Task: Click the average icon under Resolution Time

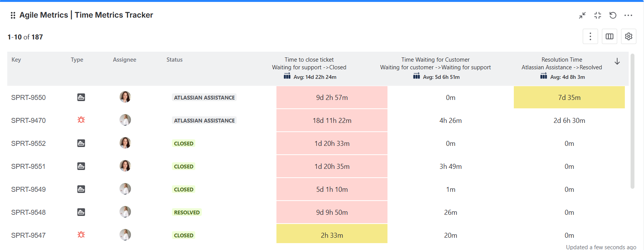Action: click(544, 77)
